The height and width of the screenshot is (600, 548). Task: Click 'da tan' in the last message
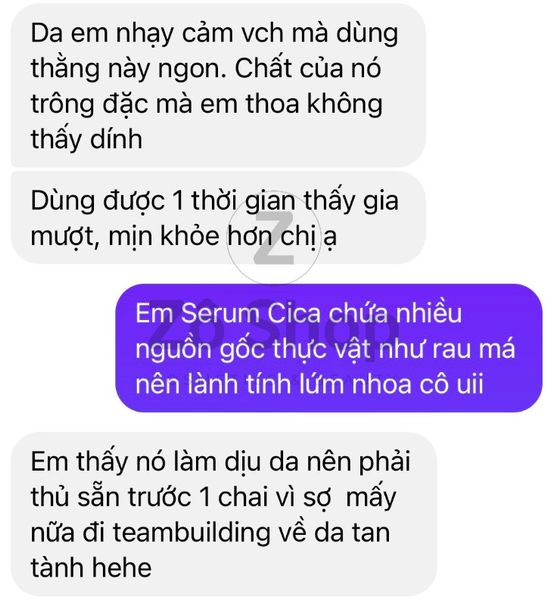click(x=352, y=533)
